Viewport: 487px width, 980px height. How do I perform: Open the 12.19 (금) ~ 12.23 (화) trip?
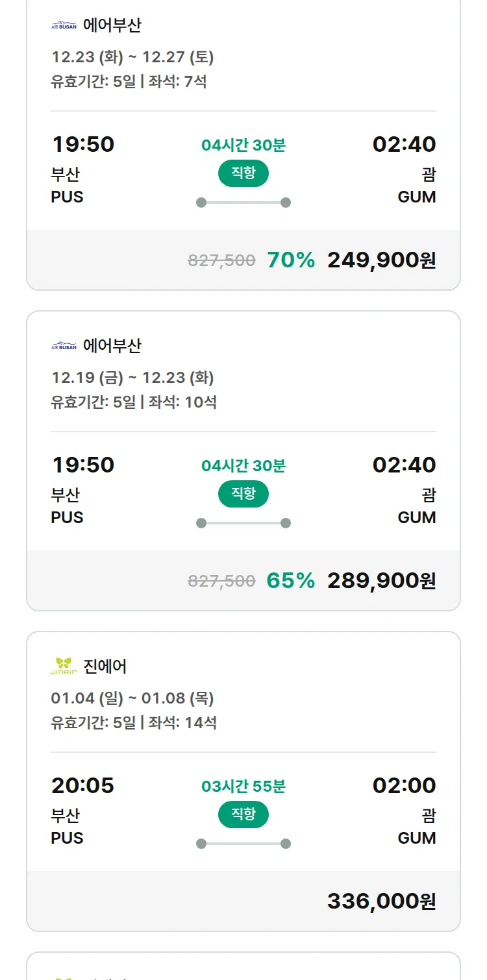point(132,378)
